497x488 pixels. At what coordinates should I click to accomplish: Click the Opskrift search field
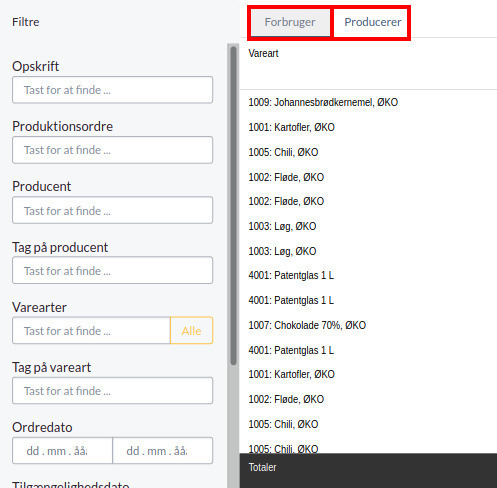click(x=112, y=90)
